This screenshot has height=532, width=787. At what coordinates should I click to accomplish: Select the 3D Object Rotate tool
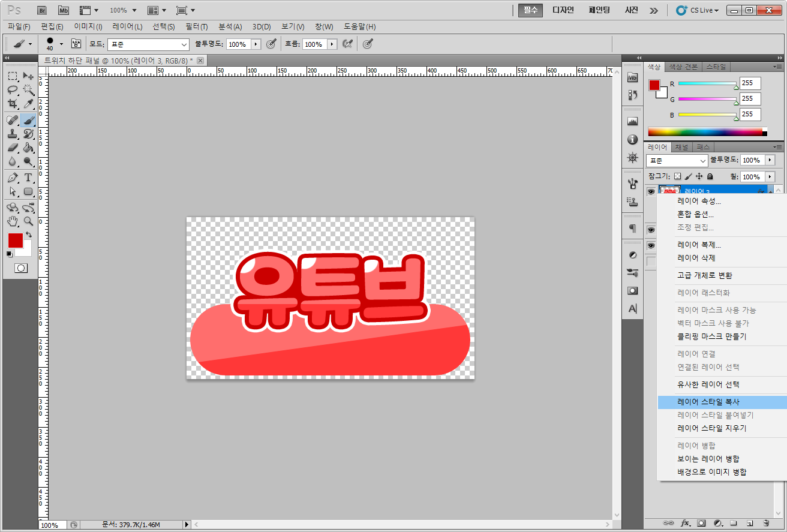[x=13, y=208]
